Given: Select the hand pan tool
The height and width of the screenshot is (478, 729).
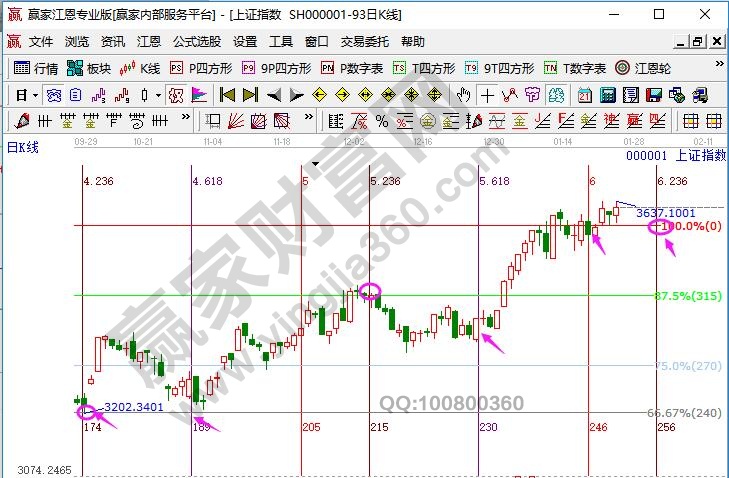Looking at the screenshot, I should point(463,95).
